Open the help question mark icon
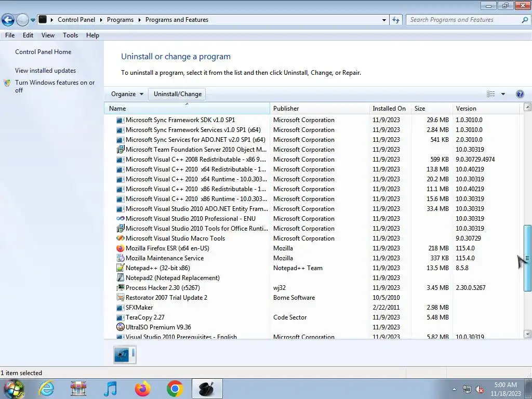 [x=520, y=94]
